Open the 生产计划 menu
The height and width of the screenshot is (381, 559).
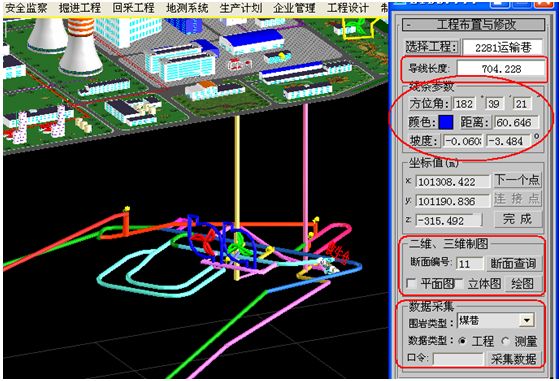(241, 8)
